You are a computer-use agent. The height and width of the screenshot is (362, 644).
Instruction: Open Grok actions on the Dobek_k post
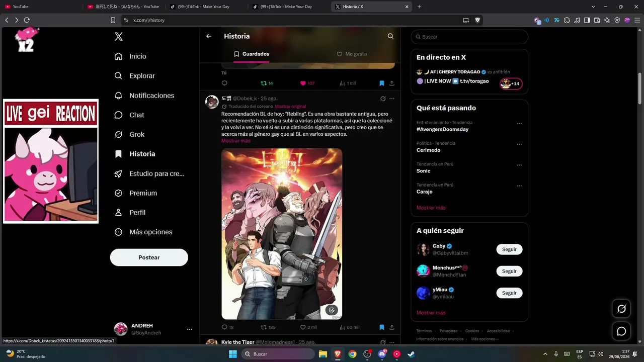(x=383, y=99)
